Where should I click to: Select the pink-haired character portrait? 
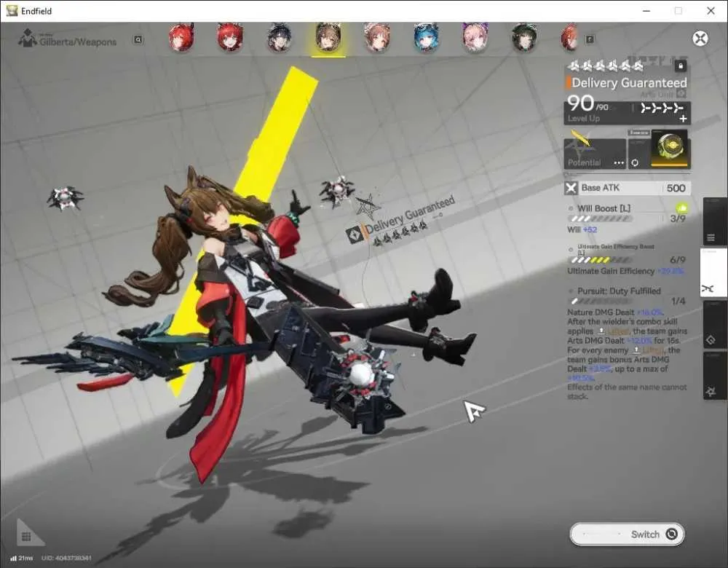(x=475, y=38)
